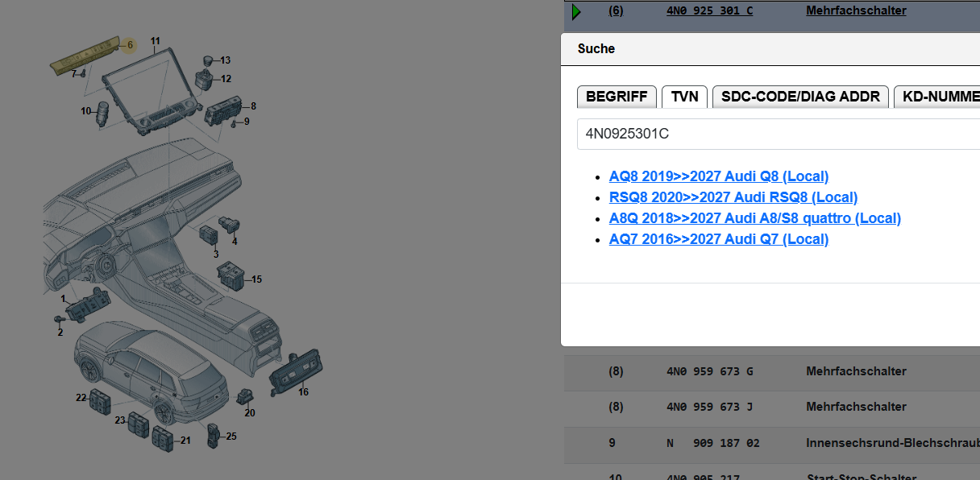Click the green arrow beside row (6)
This screenshot has width=980, height=480.
click(x=576, y=11)
